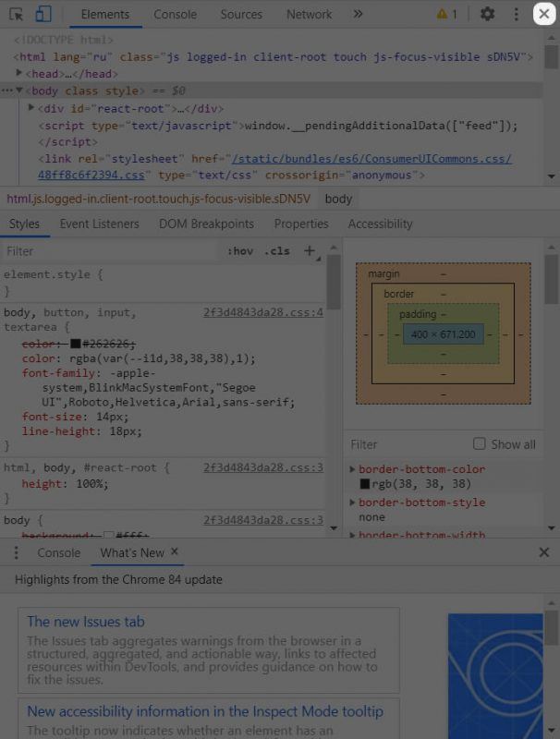Expand the border-bottom-style computed property
Viewport: 560px width, 739px height.
tap(352, 503)
